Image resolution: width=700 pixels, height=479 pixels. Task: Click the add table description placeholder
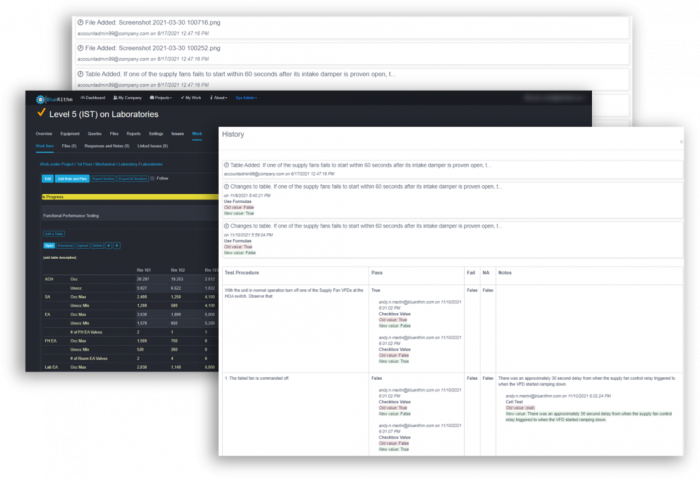click(x=59, y=258)
